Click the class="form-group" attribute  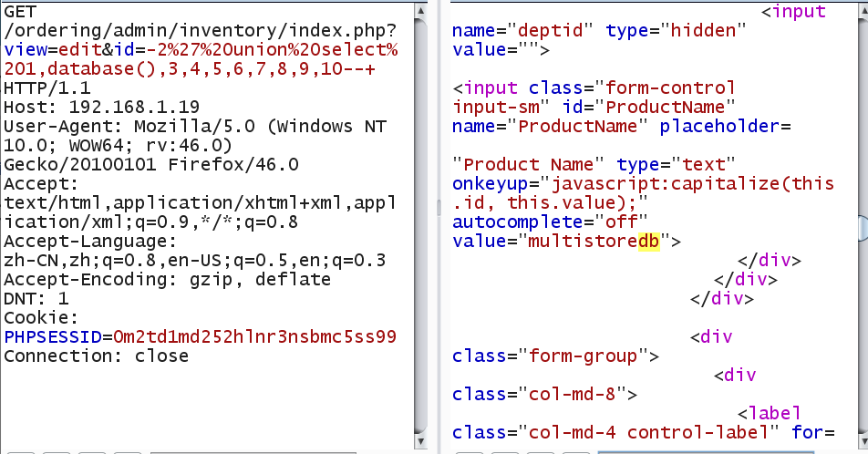coord(550,356)
